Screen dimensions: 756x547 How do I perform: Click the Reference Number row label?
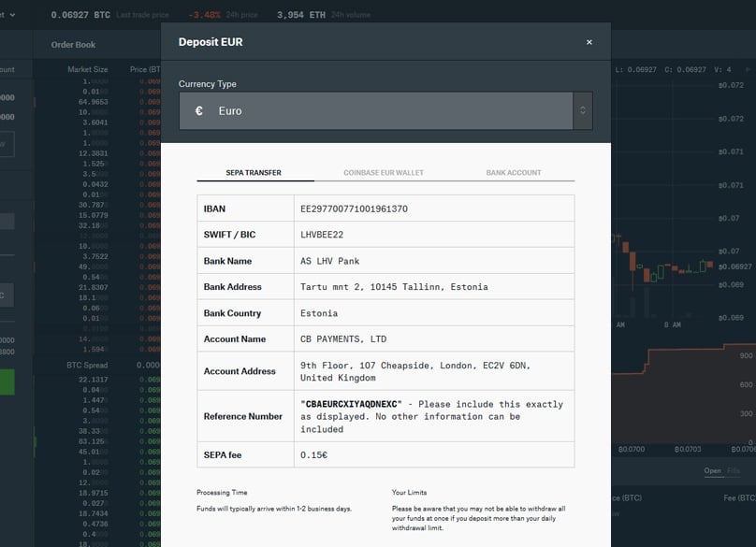(243, 416)
